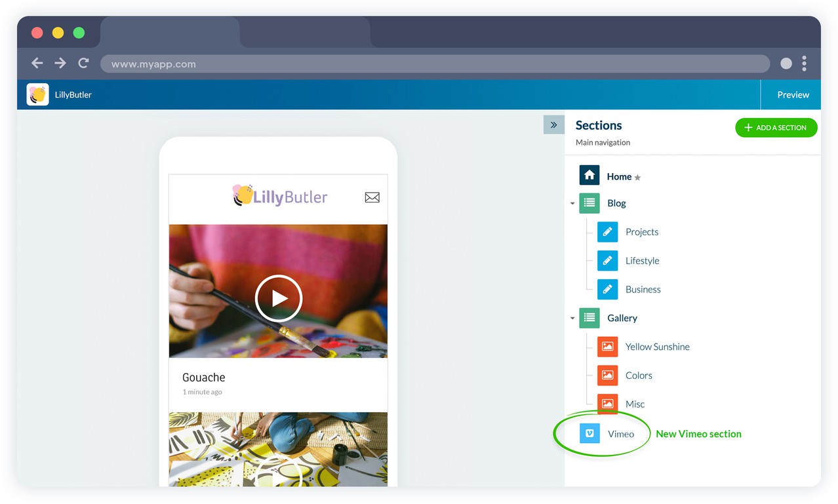Open the browser three-dot menu
Image resolution: width=838 pixels, height=504 pixels.
click(x=804, y=64)
